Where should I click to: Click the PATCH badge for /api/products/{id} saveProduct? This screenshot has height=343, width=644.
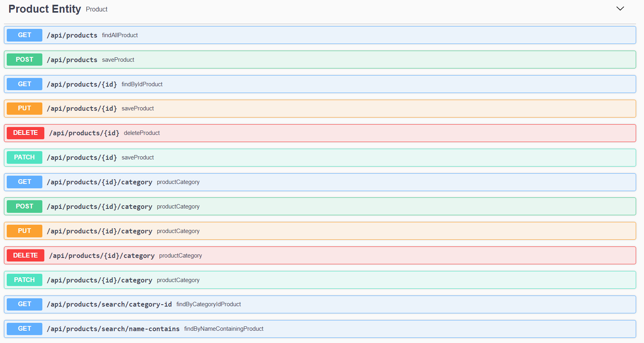click(25, 157)
